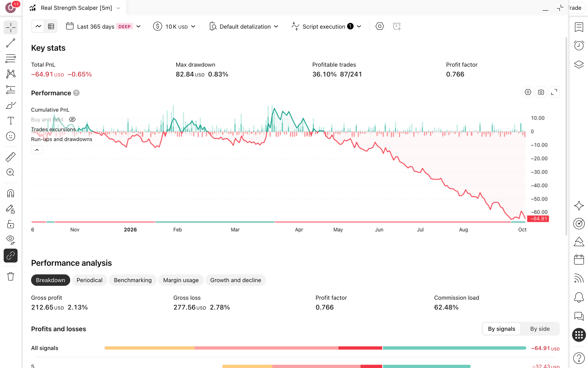The image size is (588, 368).
Task: Open the Margin usage tab
Action: point(181,280)
